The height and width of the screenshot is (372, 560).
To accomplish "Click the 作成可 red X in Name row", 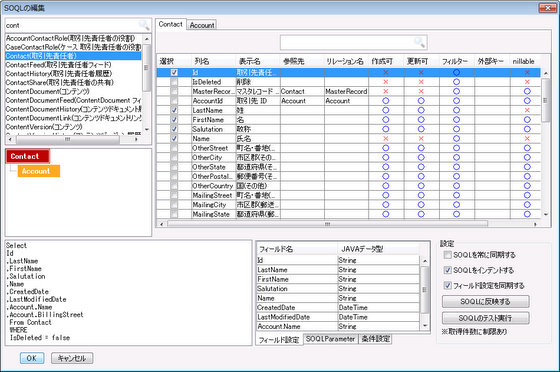I will (385, 139).
